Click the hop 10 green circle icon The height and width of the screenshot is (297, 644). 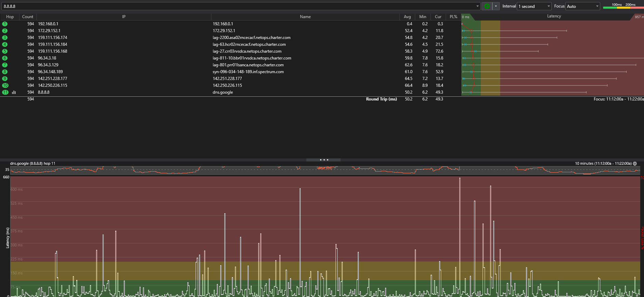click(5, 85)
